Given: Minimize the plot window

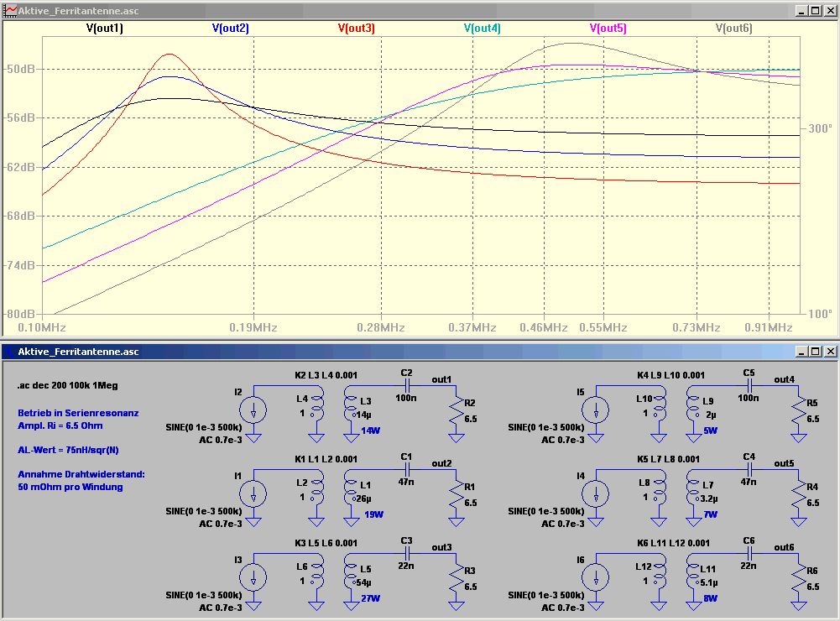Looking at the screenshot, I should (801, 11).
